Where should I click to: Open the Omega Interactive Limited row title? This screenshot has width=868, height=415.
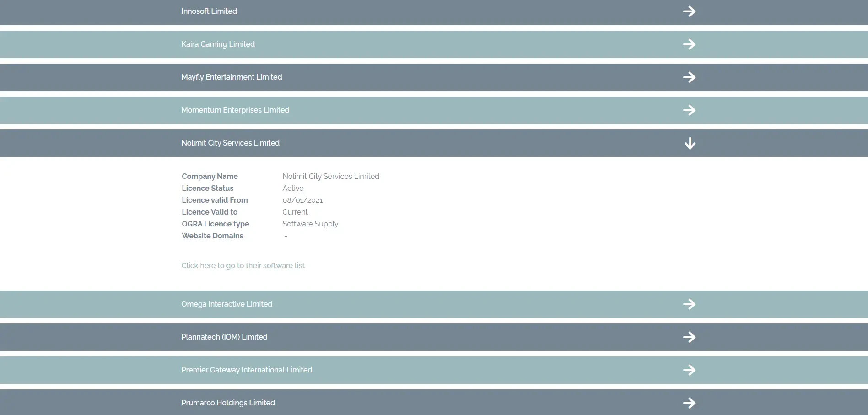[226, 304]
